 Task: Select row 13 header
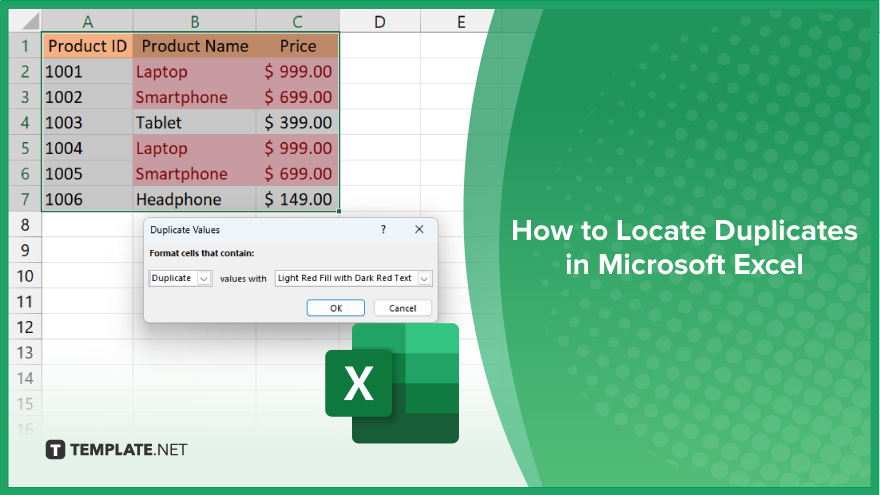pos(25,352)
